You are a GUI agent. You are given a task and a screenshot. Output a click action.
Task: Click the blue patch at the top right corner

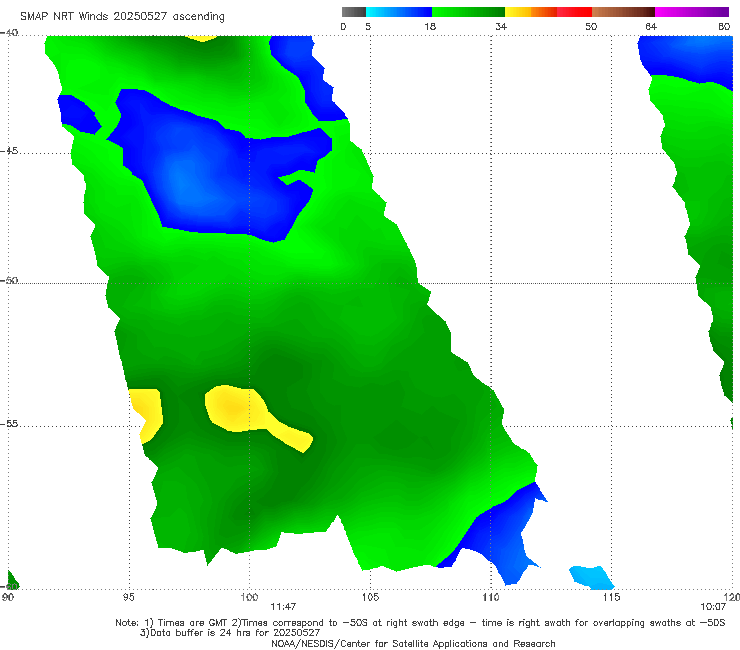point(687,59)
